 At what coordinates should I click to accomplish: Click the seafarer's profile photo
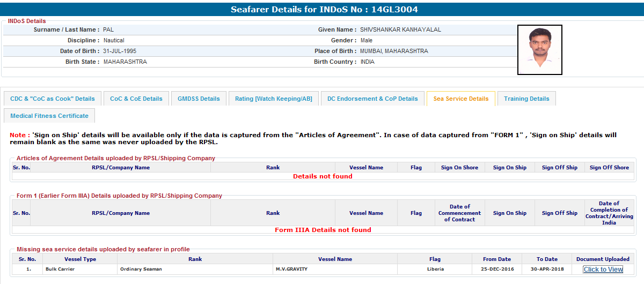pos(539,49)
